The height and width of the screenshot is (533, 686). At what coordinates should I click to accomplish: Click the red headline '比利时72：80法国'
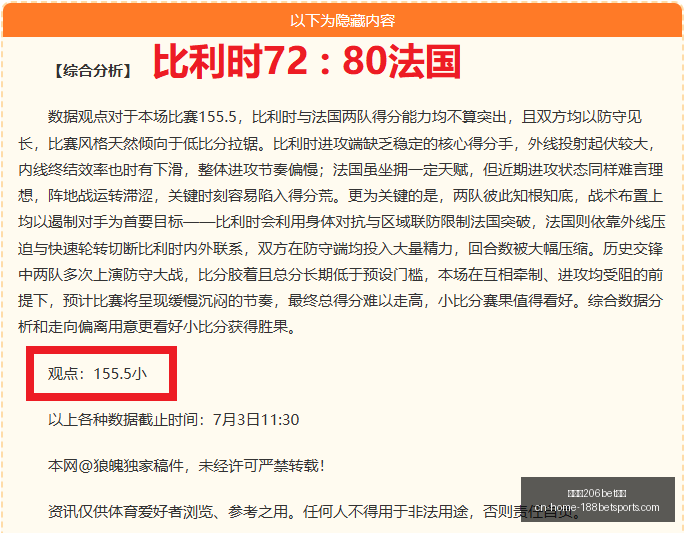pos(306,62)
